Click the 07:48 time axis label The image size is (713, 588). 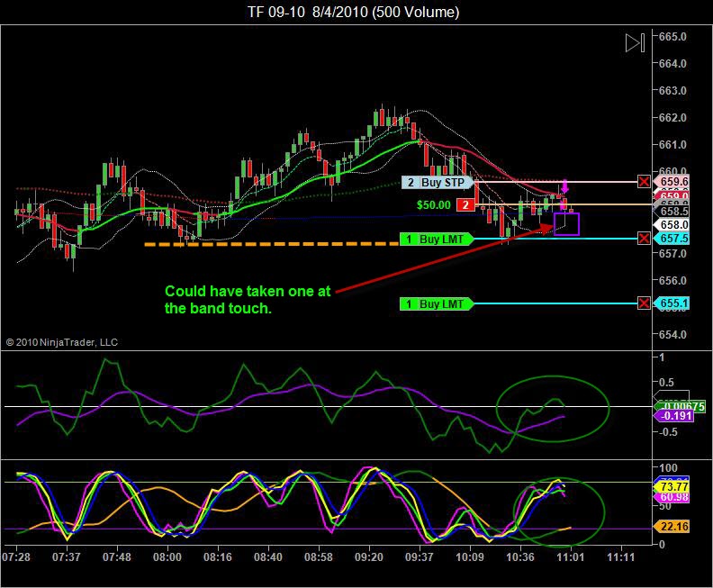point(117,557)
